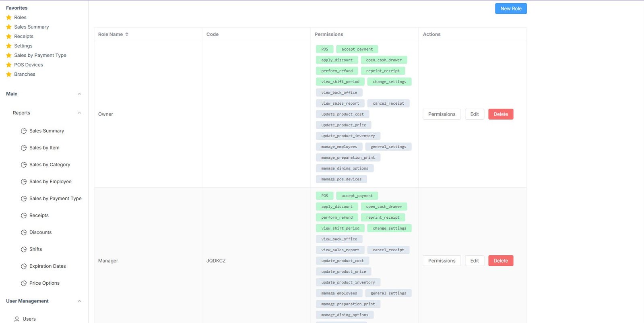Open the Branches favorite link
This screenshot has width=644, height=323.
click(x=25, y=75)
